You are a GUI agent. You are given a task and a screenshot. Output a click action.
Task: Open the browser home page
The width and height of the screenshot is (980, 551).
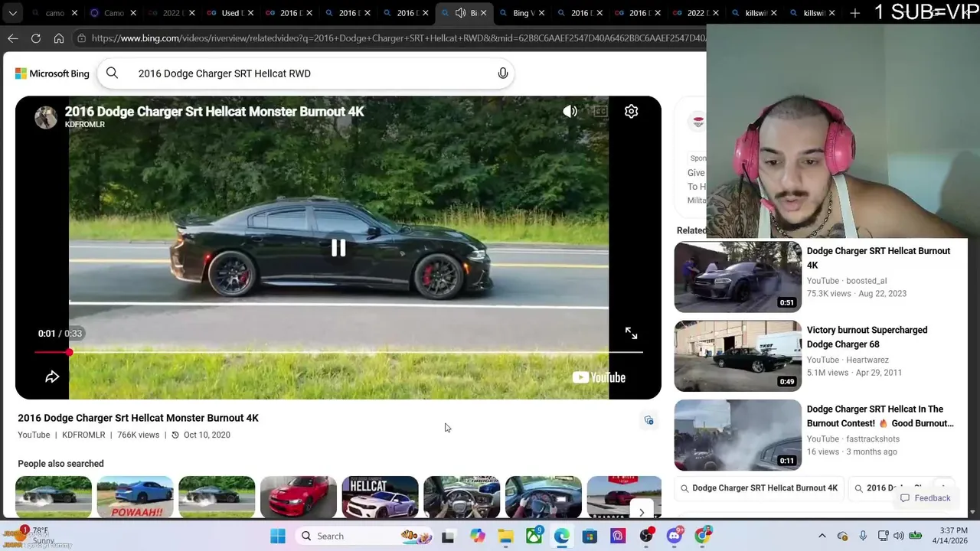click(x=59, y=38)
